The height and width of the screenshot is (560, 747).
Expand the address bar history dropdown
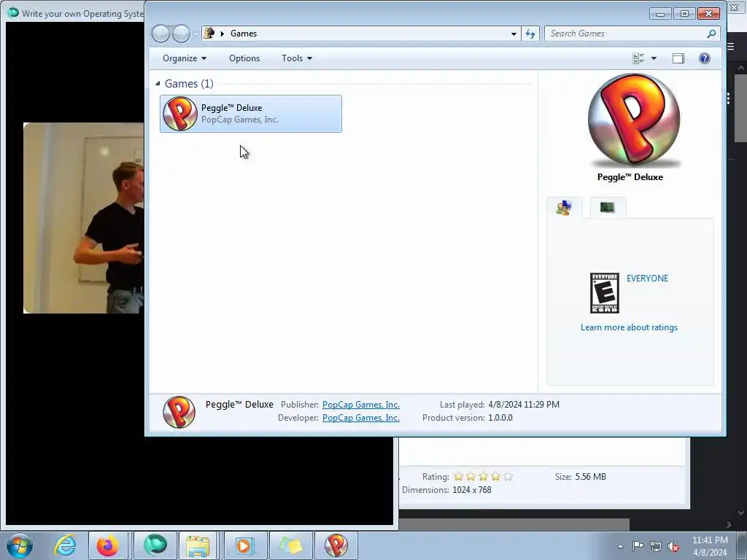click(514, 34)
